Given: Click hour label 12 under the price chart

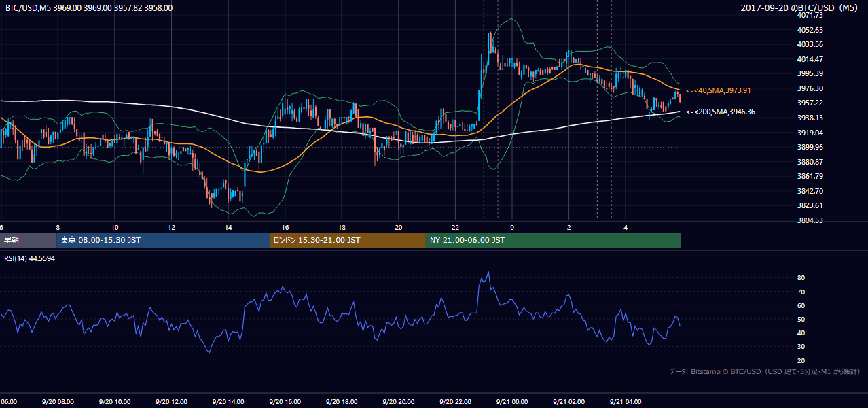Looking at the screenshot, I should (171, 227).
